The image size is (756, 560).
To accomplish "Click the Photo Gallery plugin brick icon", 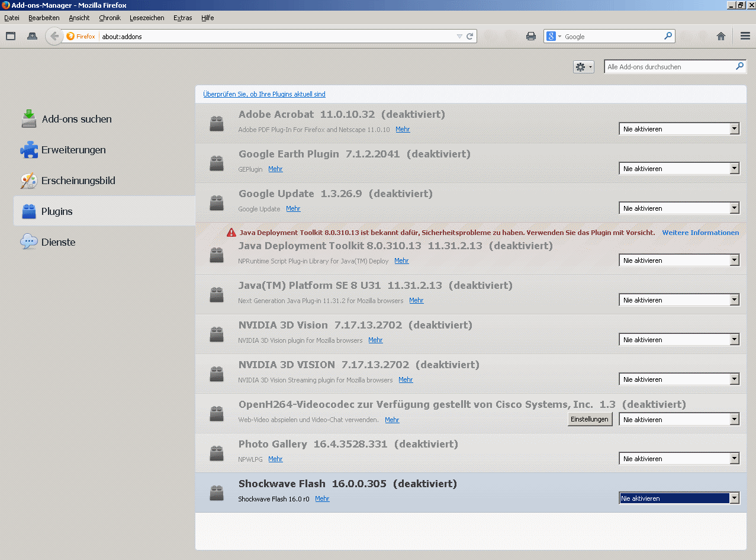I will click(217, 453).
